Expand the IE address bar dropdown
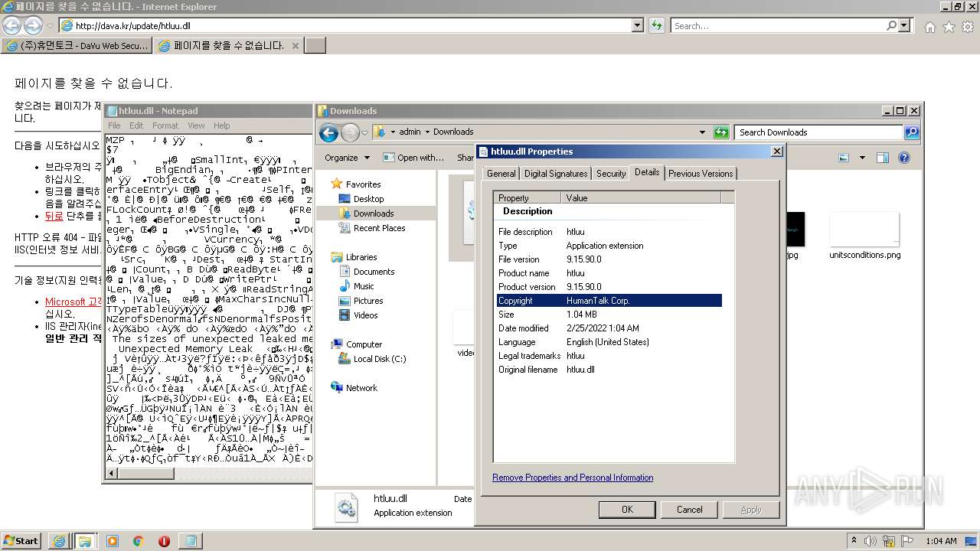The height and width of the screenshot is (551, 980). pyautogui.click(x=638, y=25)
